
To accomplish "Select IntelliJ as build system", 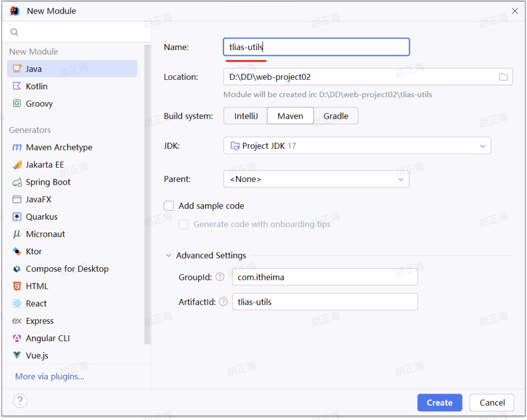I will 246,116.
